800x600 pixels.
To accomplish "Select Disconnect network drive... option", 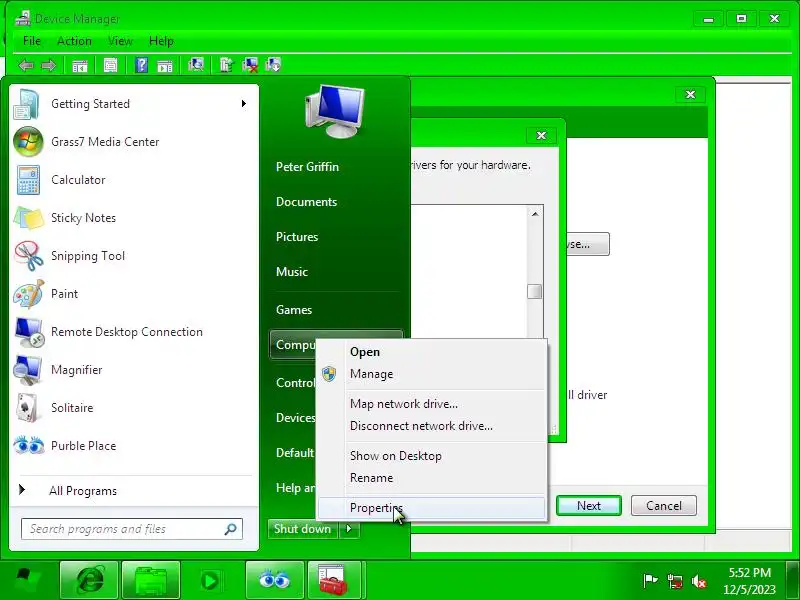I will click(431, 426).
